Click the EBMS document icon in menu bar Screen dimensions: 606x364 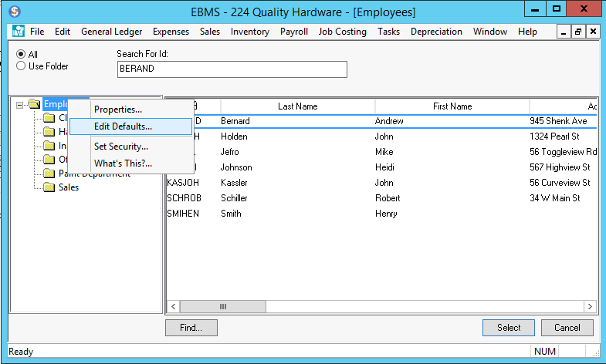pyautogui.click(x=19, y=32)
